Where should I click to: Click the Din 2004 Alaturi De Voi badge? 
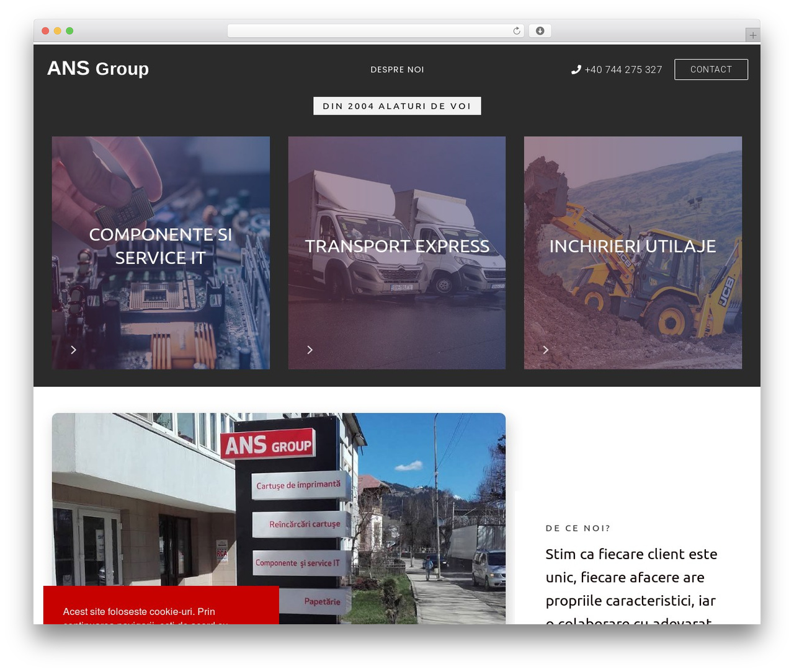coord(397,106)
